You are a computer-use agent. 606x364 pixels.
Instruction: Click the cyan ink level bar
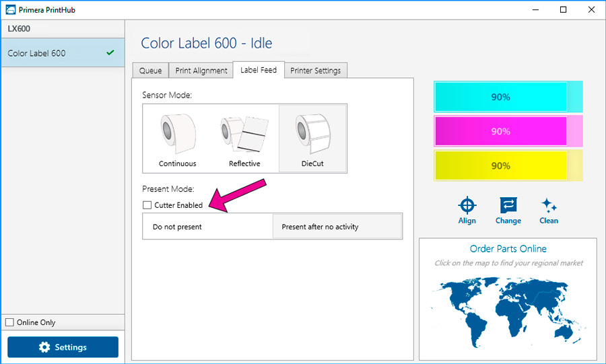[508, 97]
